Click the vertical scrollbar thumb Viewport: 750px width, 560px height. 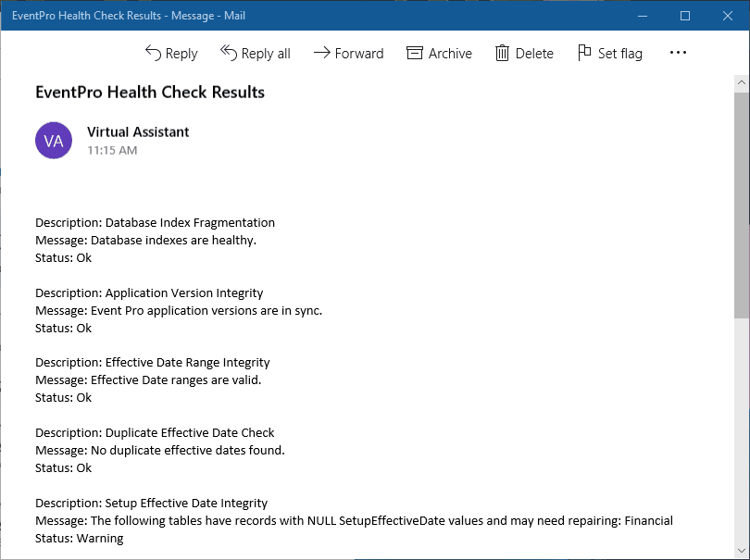[x=742, y=205]
